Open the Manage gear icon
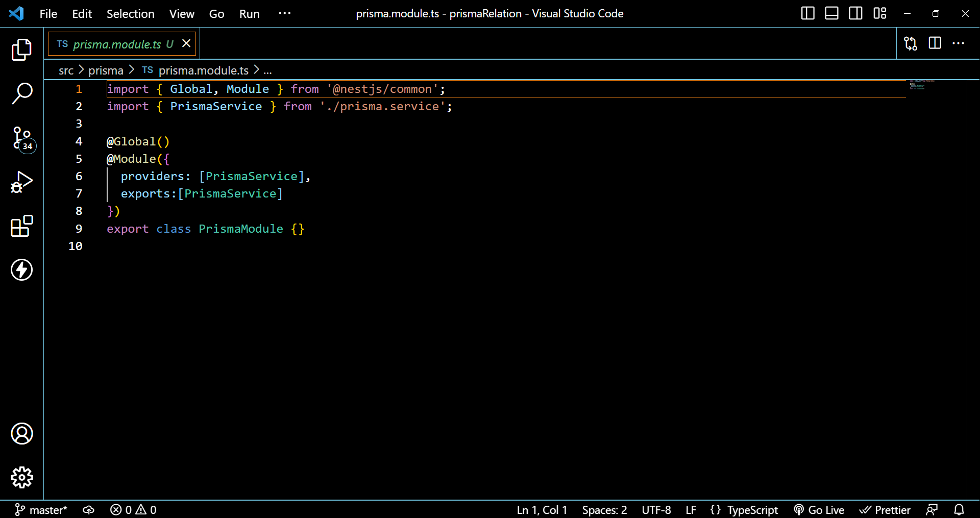The width and height of the screenshot is (980, 518). (21, 478)
